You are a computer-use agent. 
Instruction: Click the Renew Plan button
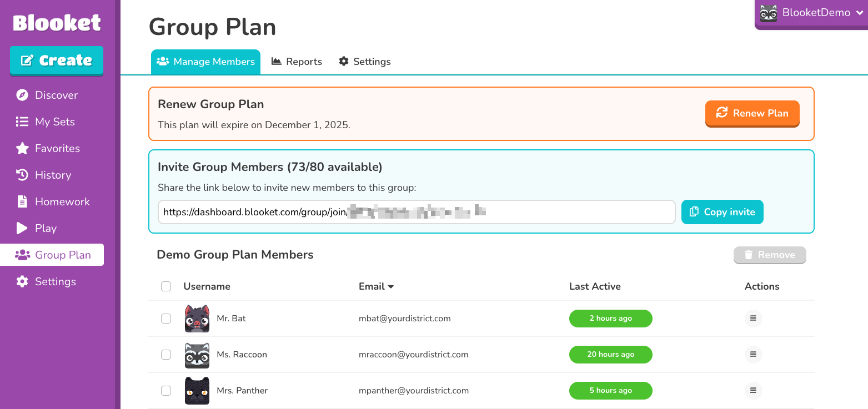coord(752,113)
